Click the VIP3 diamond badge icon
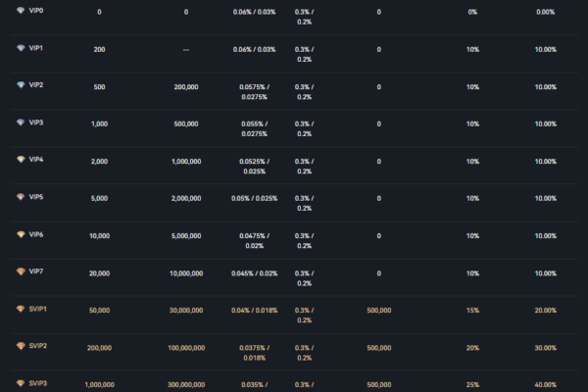588x392 pixels. coord(21,122)
